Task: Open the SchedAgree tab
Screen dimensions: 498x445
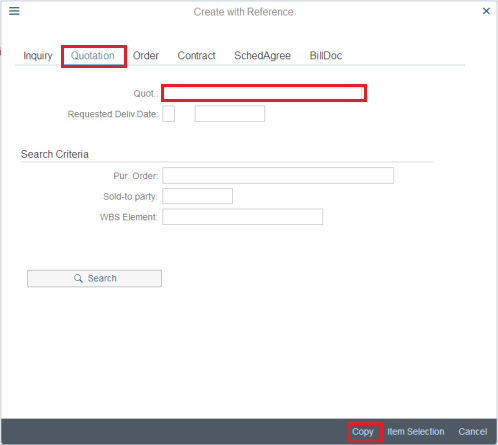Action: pos(262,55)
